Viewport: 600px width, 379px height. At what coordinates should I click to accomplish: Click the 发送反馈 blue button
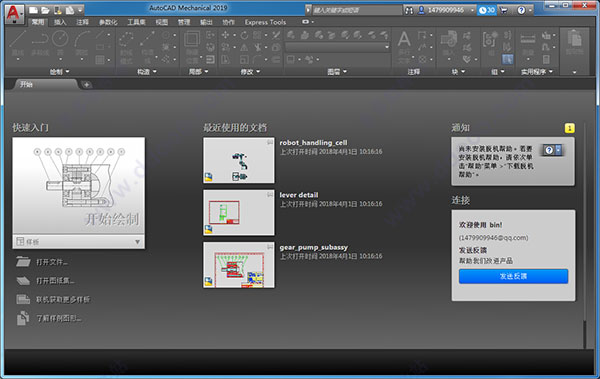point(513,276)
